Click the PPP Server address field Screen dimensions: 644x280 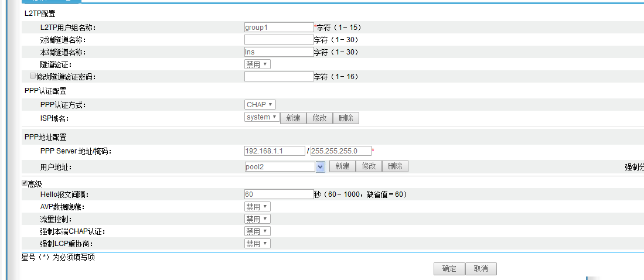point(274,151)
